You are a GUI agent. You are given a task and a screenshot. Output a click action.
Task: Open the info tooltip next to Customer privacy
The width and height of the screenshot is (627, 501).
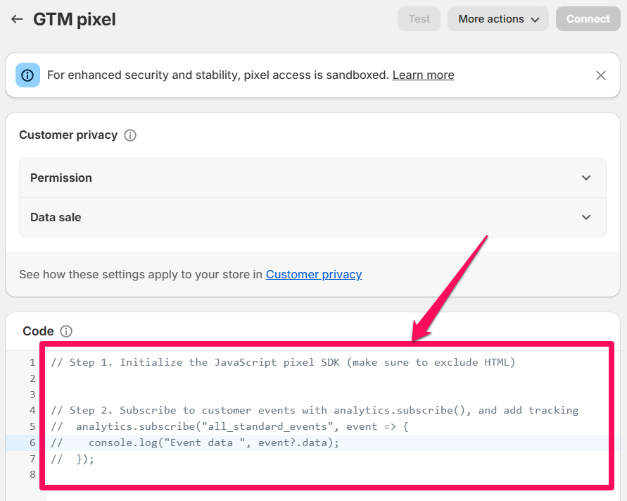[x=130, y=135]
